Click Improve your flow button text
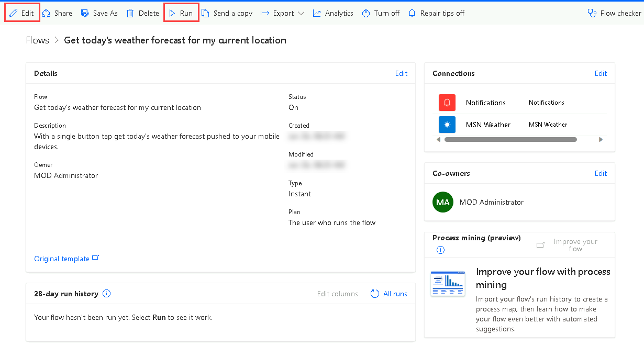Image resolution: width=644 pixels, height=346 pixels. tap(575, 245)
